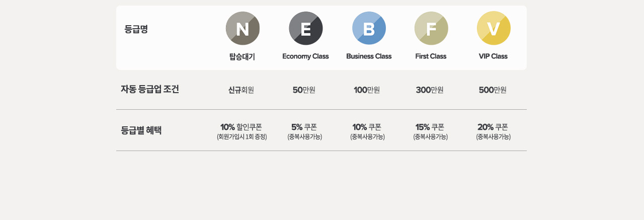644x220 pixels.
Task: Click the 등급별 혜택 row header
Action: [x=141, y=130]
